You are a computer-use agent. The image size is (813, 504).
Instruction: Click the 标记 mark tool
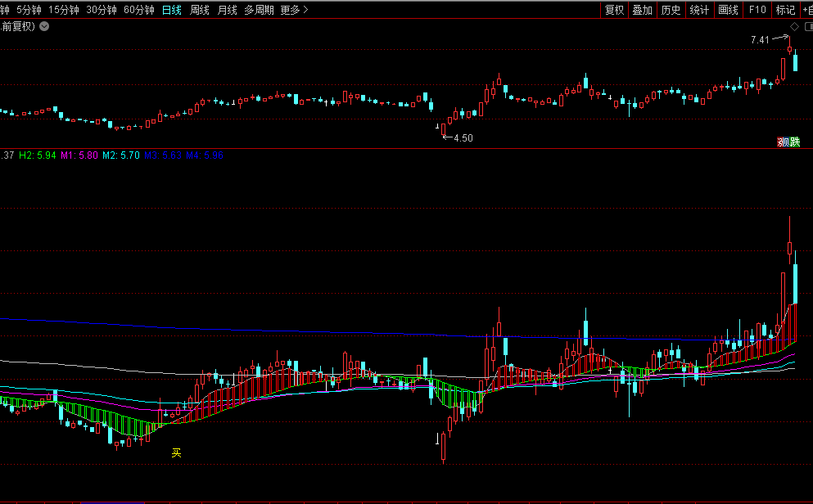coord(784,10)
